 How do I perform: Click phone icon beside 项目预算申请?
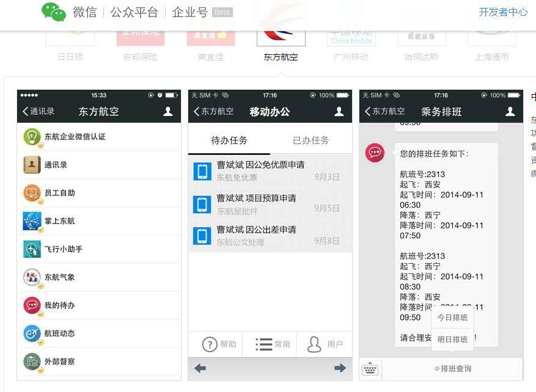point(202,205)
